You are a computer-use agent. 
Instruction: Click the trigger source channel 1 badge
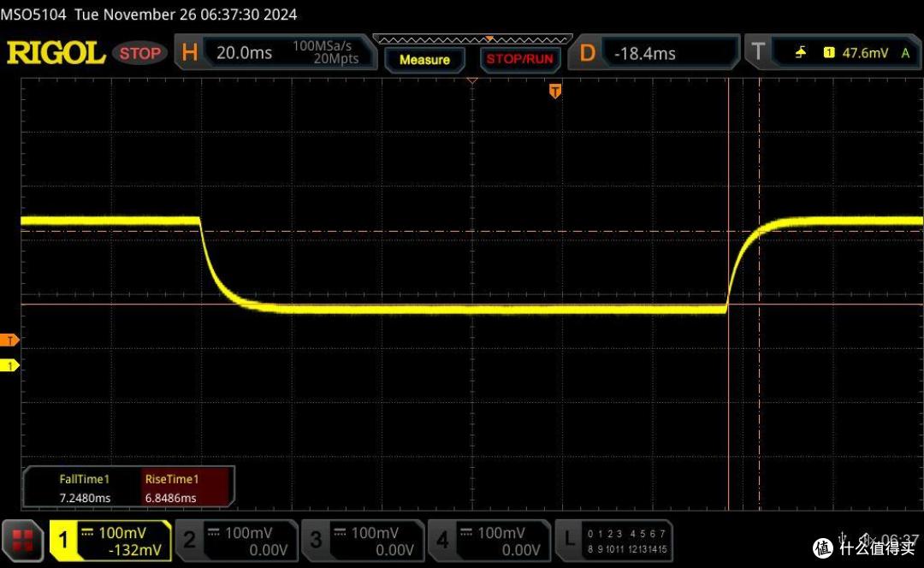tap(829, 52)
